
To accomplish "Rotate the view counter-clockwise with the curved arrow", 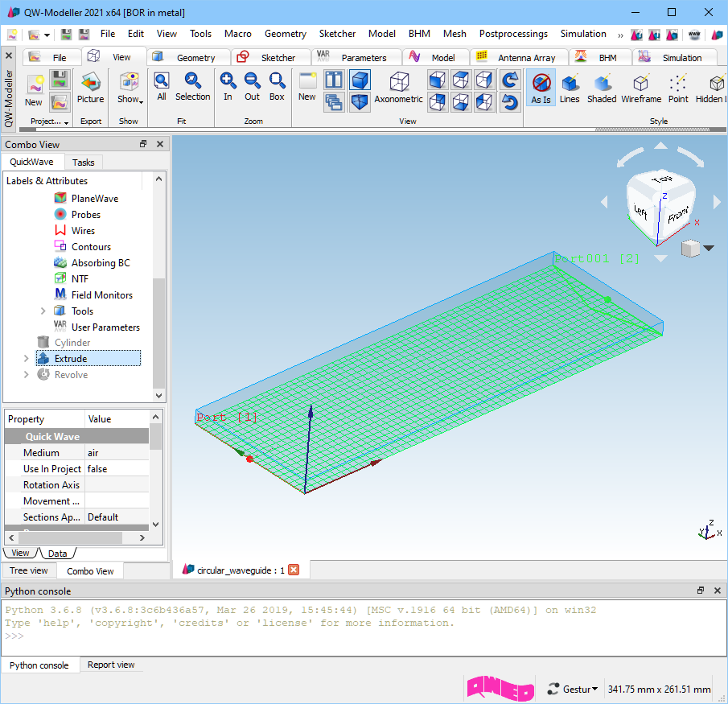I will coord(510,102).
